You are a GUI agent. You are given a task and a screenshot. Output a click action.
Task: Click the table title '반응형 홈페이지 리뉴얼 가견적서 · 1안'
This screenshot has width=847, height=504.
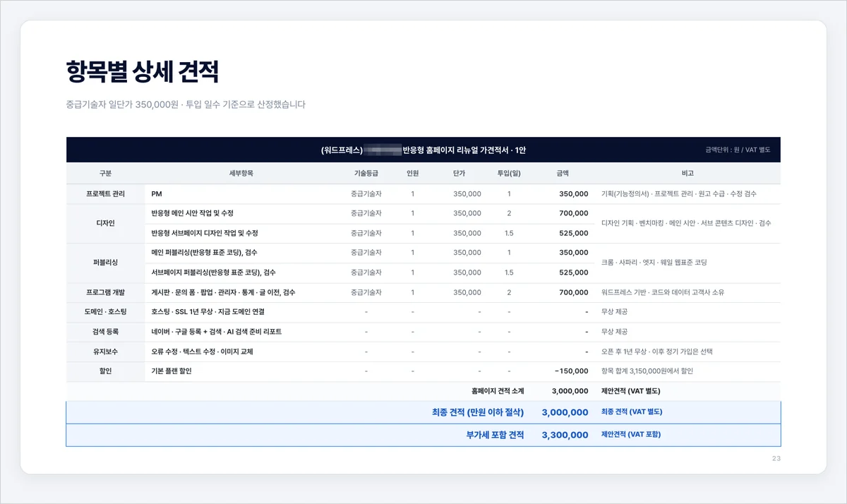pos(464,150)
